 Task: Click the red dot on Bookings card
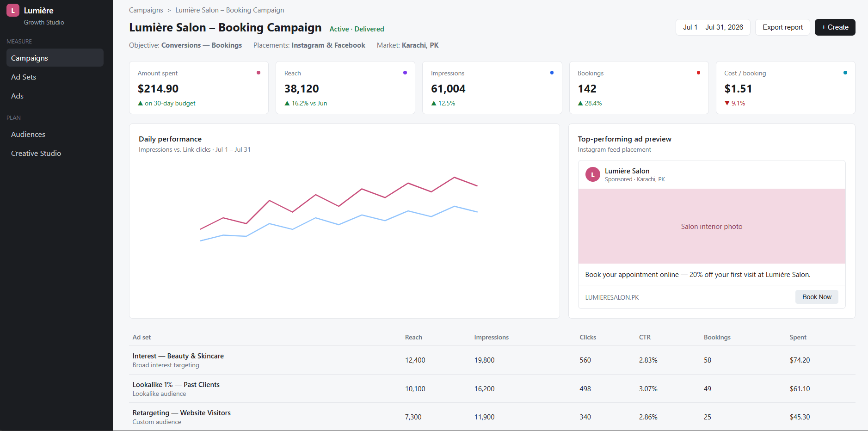(x=698, y=73)
